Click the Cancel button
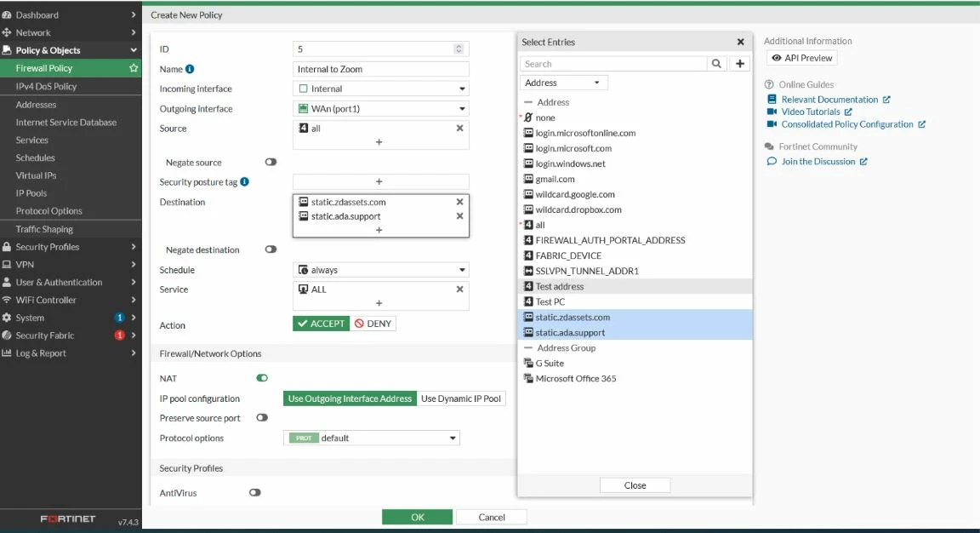Image resolution: width=980 pixels, height=533 pixels. (491, 518)
